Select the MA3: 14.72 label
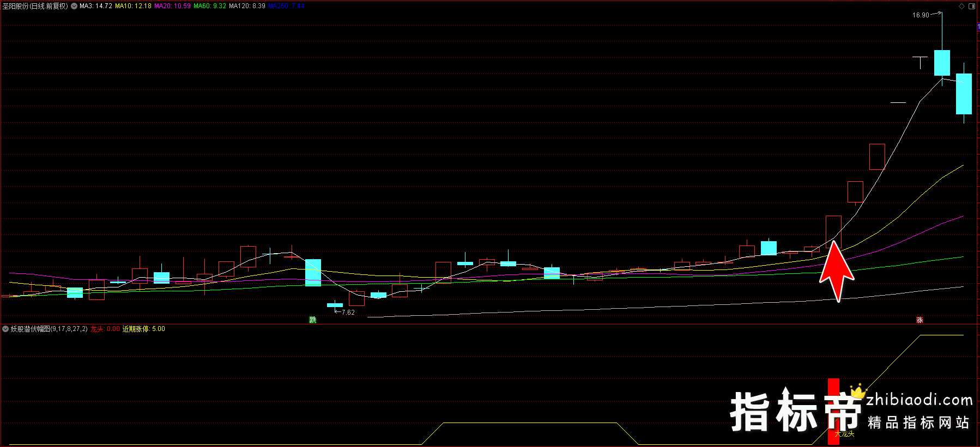The height and width of the screenshot is (447, 980). (96, 6)
